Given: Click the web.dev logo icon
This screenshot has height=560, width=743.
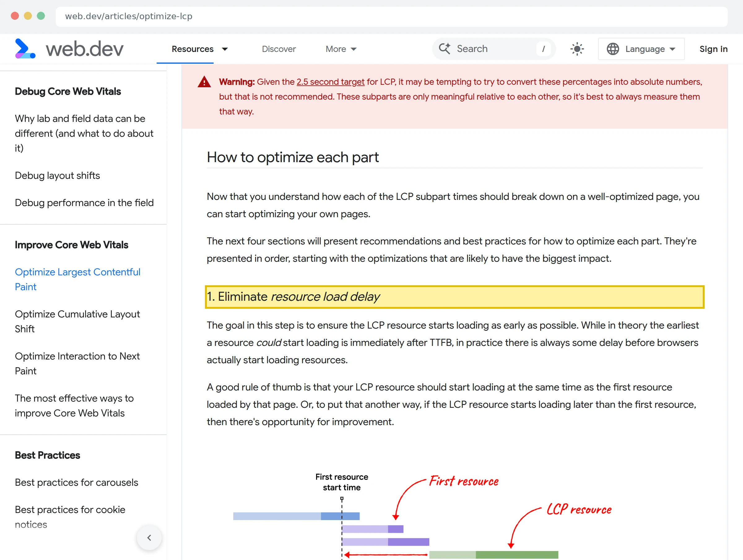Looking at the screenshot, I should click(x=25, y=49).
